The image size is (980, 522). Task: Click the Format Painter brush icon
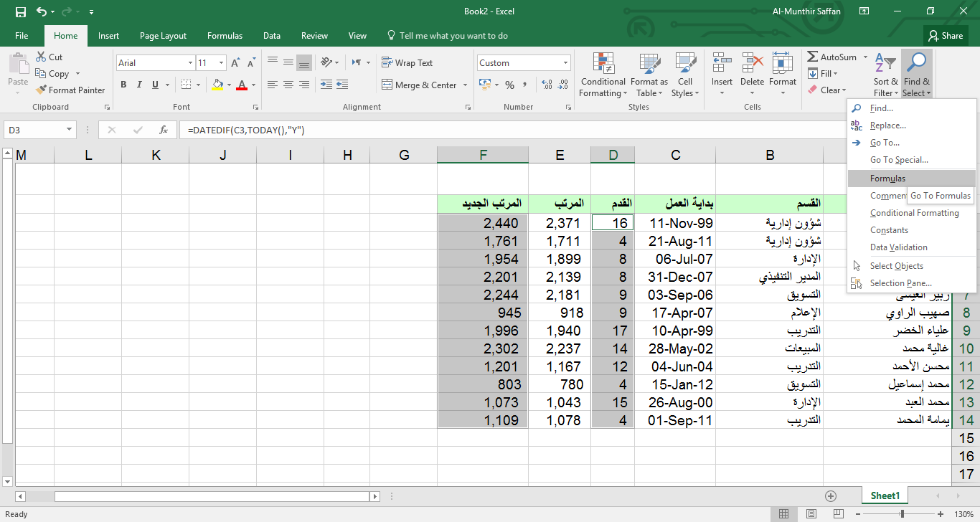click(41, 90)
